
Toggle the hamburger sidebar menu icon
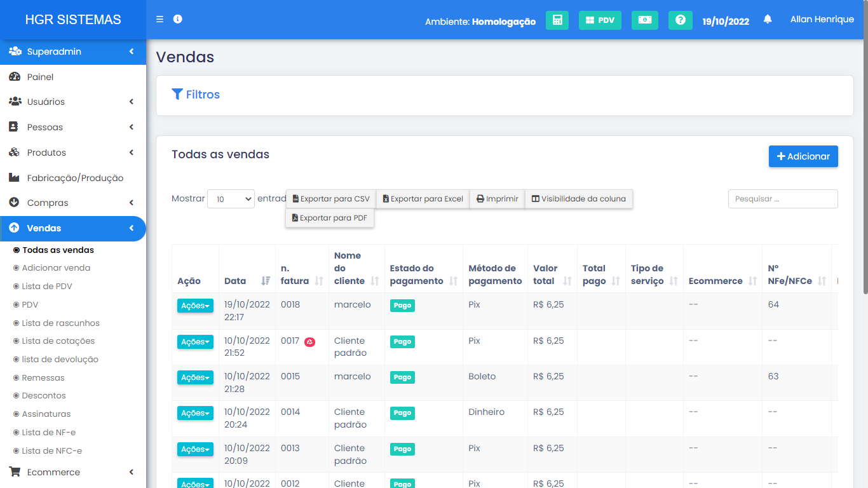[159, 19]
